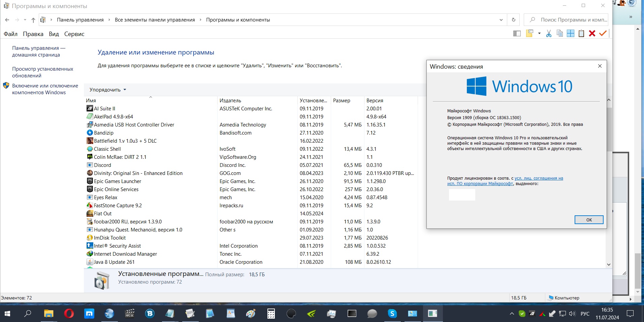Click the Copy icon in the toolbar
The height and width of the screenshot is (322, 644).
pyautogui.click(x=560, y=33)
